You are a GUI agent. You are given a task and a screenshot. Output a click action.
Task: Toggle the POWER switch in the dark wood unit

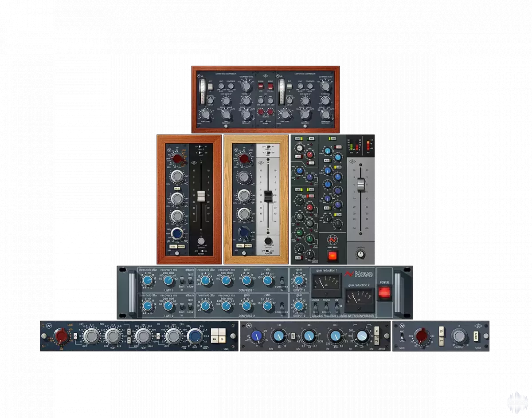pyautogui.click(x=201, y=251)
